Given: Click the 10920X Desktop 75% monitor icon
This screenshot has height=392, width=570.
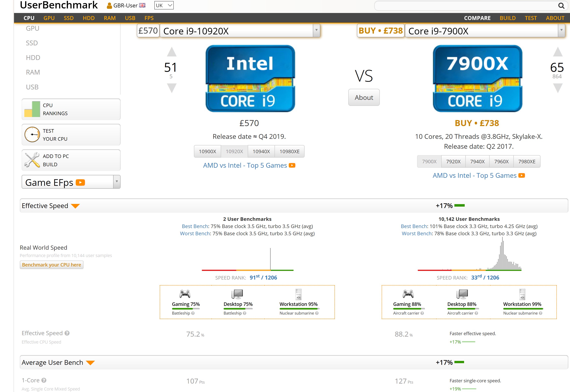Looking at the screenshot, I should pos(237,294).
